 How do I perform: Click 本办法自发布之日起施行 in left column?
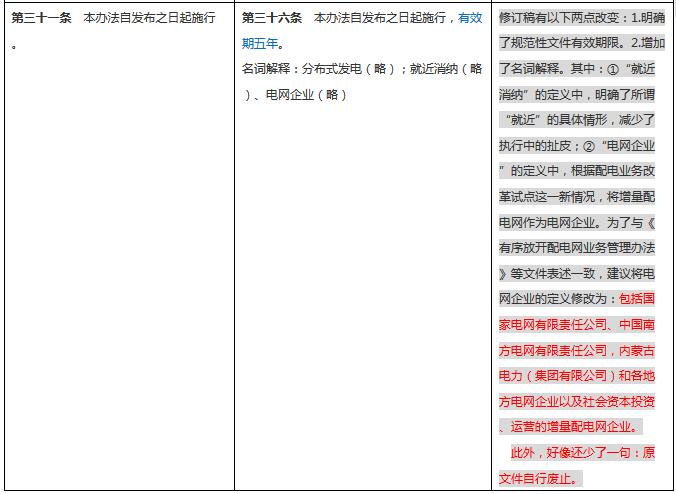(150, 19)
